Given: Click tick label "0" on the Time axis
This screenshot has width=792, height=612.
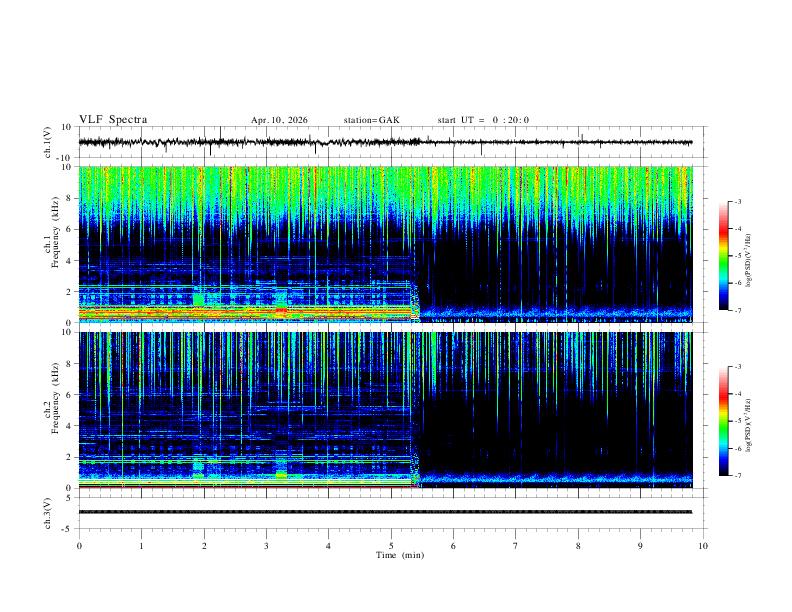Looking at the screenshot, I should coord(79,546).
